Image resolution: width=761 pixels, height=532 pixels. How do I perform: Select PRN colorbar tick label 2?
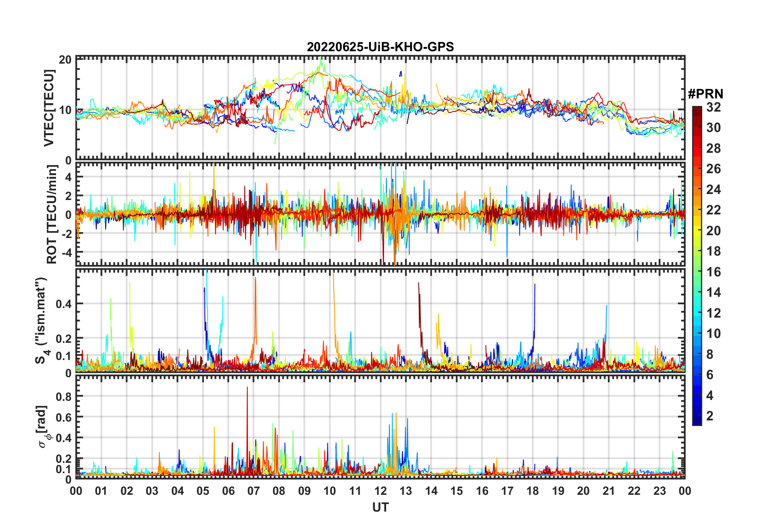(x=710, y=416)
